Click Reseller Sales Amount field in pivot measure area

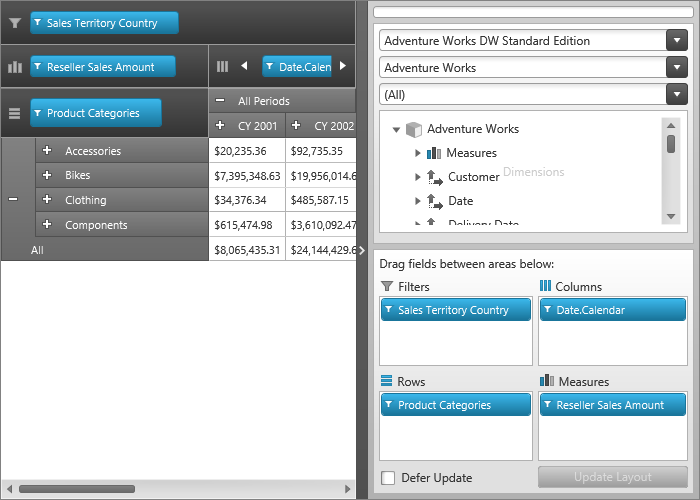pyautogui.click(x=103, y=67)
